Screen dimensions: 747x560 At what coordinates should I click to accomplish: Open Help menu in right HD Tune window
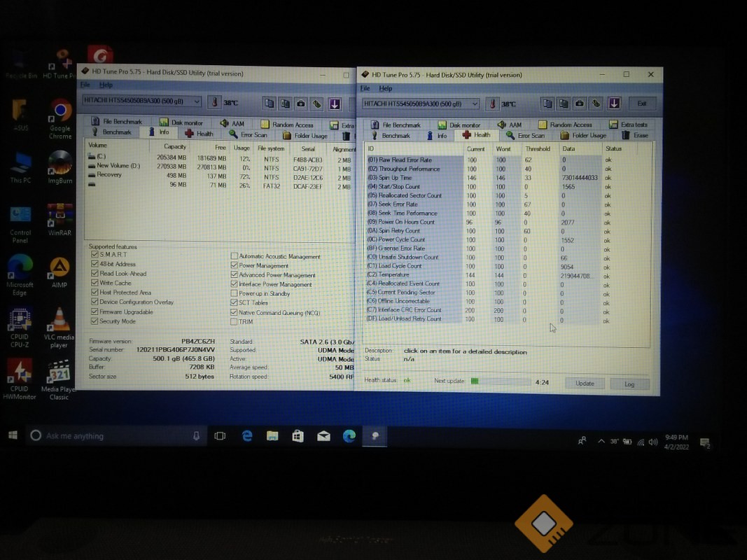click(x=386, y=89)
